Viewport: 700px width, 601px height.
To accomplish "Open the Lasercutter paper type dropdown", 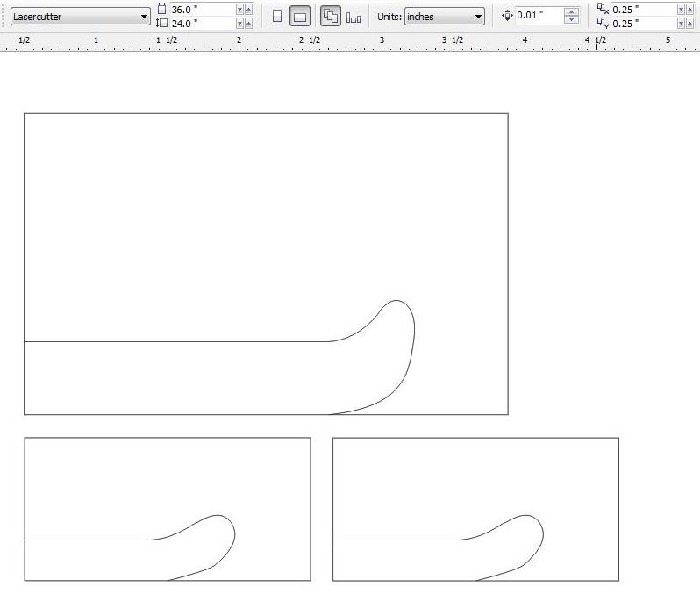I will (81, 17).
